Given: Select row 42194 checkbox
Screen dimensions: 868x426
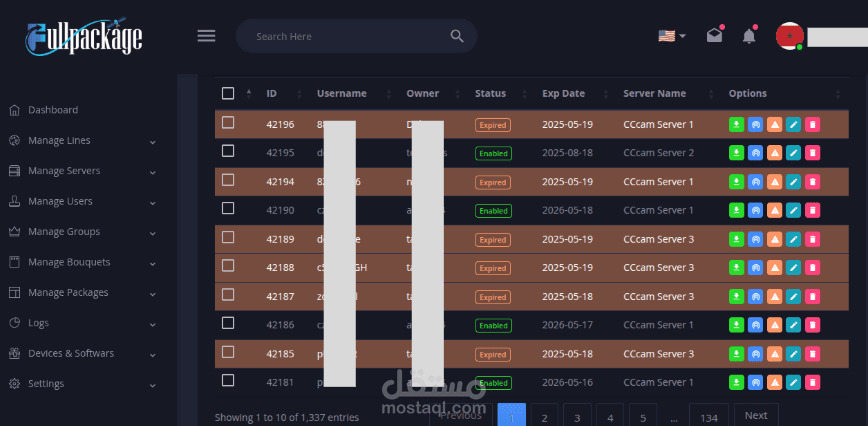Looking at the screenshot, I should coord(228,180).
